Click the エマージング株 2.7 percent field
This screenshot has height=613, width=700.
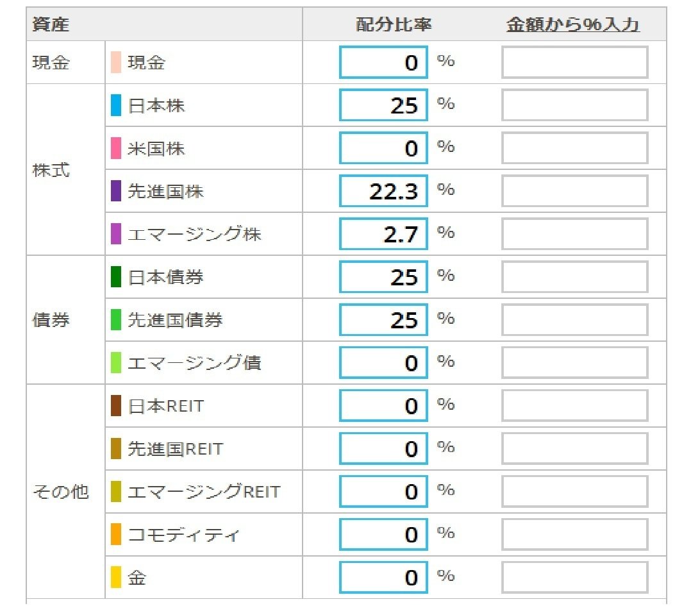(x=383, y=234)
